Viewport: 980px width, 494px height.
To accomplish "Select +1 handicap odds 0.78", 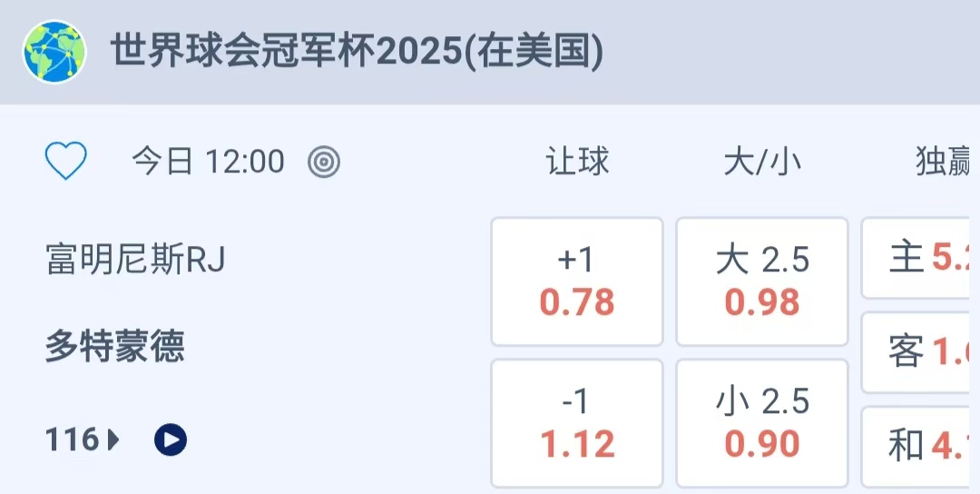I will (x=577, y=282).
